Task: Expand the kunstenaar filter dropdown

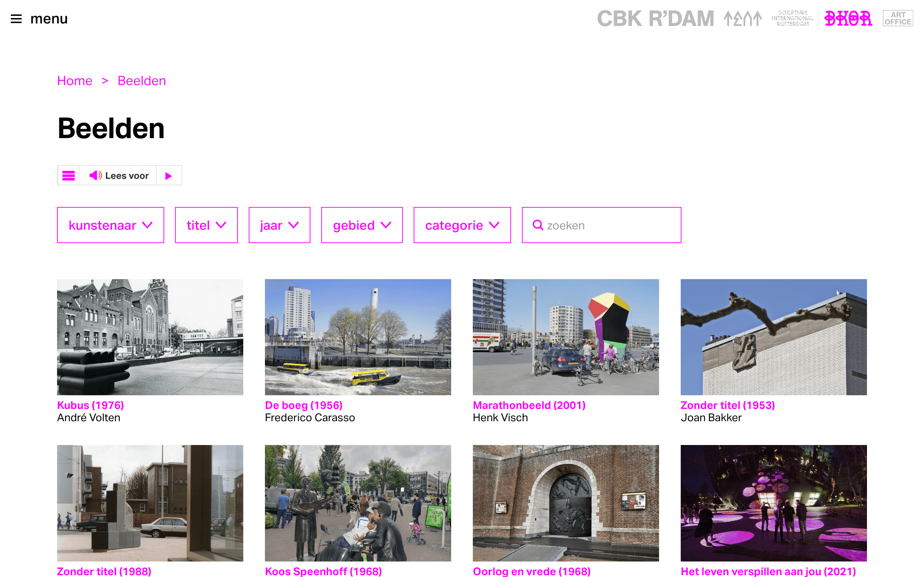Action: tap(110, 225)
